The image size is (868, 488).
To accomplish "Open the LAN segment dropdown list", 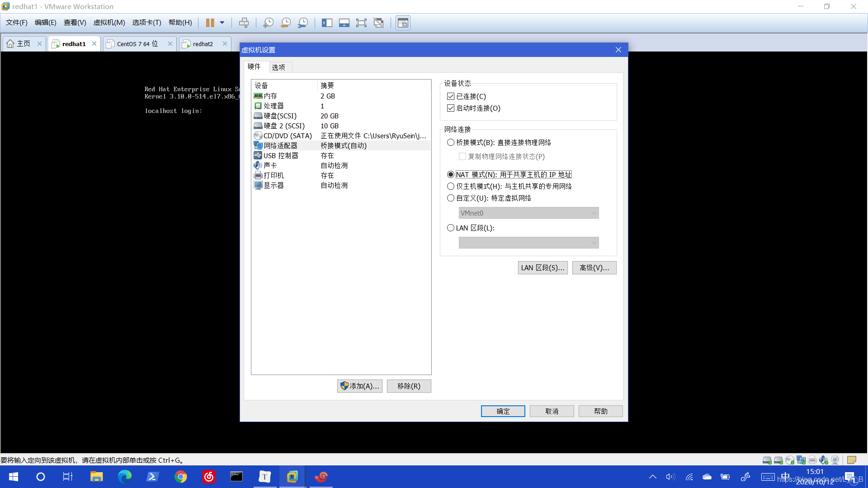I will pyautogui.click(x=528, y=243).
